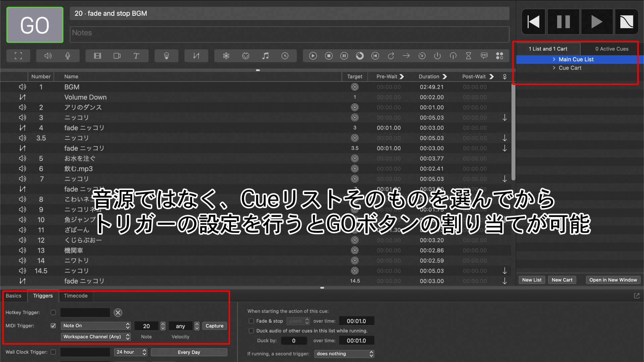Enable Duck audio of other cues

click(251, 331)
